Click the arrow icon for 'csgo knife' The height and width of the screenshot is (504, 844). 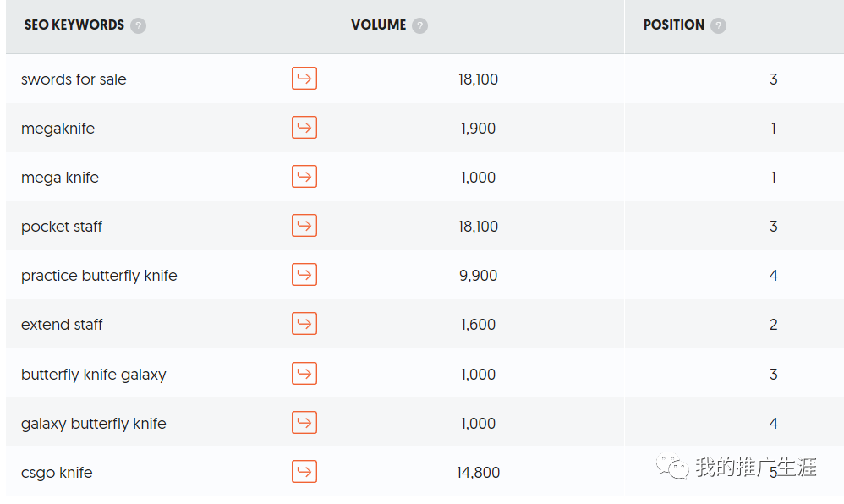coord(304,471)
